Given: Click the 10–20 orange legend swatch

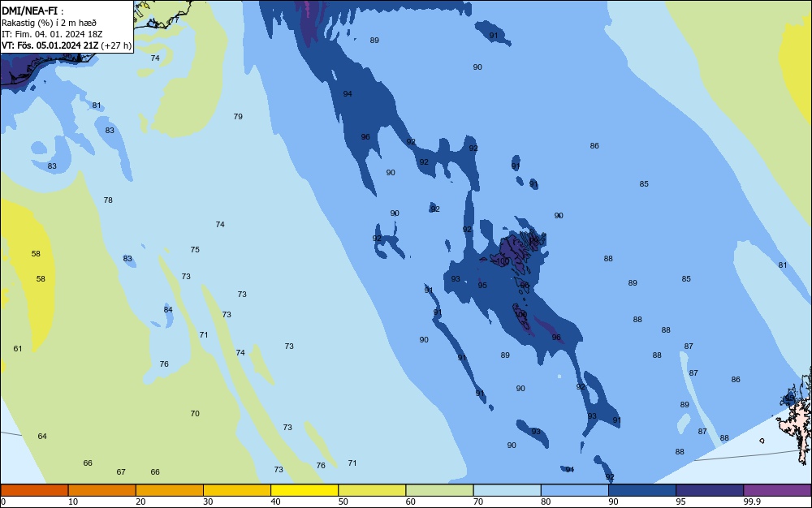Looking at the screenshot, I should 102,490.
